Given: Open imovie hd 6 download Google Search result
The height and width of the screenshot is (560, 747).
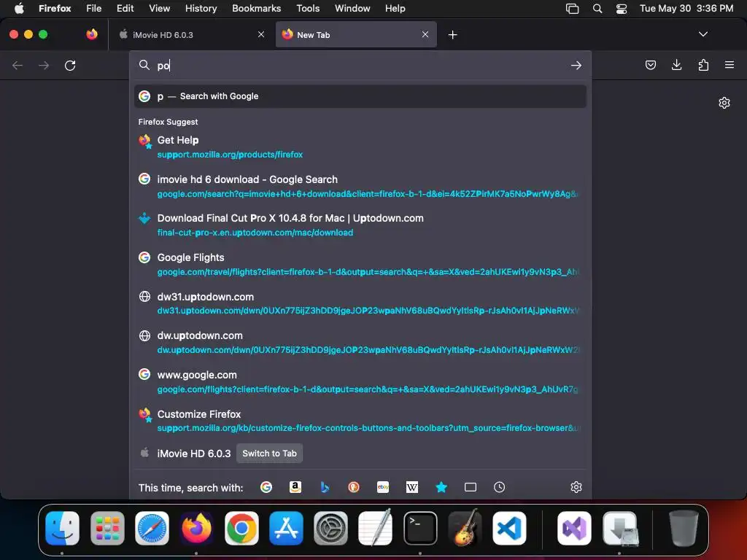Looking at the screenshot, I should tap(360, 186).
